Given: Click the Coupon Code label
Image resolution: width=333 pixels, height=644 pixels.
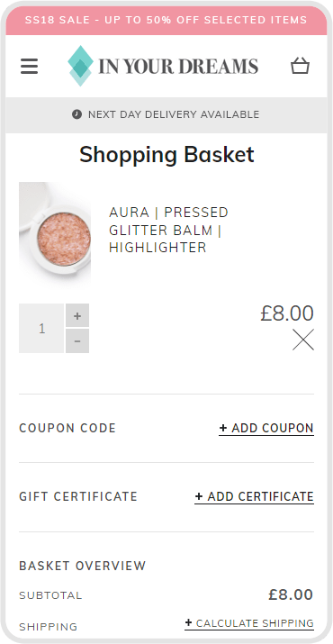Looking at the screenshot, I should click(67, 429).
